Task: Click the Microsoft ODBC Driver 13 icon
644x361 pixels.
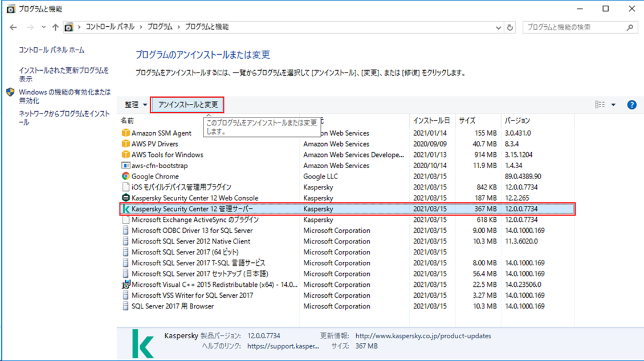Action: click(x=125, y=230)
